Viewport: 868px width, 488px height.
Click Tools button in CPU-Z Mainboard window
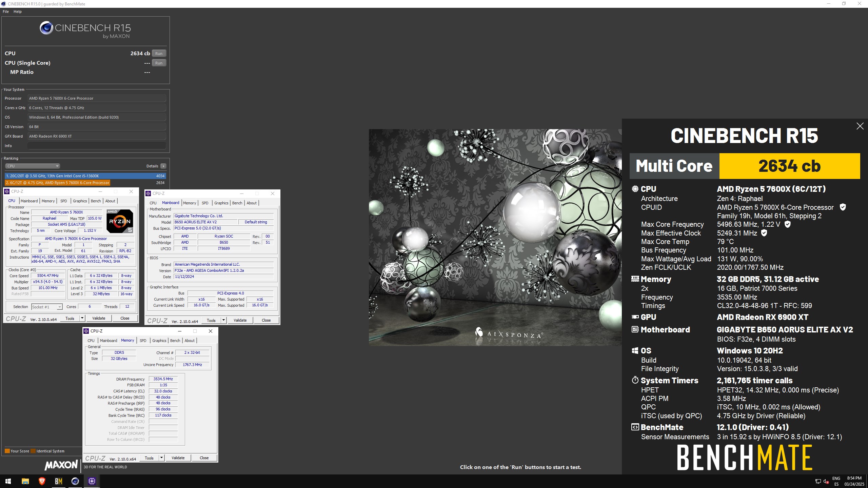211,320
